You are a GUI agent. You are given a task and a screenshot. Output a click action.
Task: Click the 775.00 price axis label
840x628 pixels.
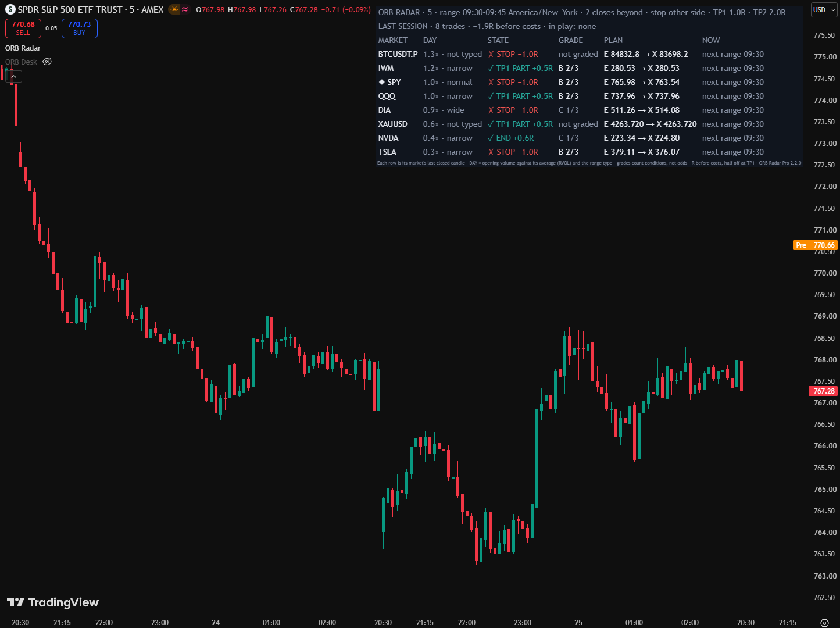[825, 57]
